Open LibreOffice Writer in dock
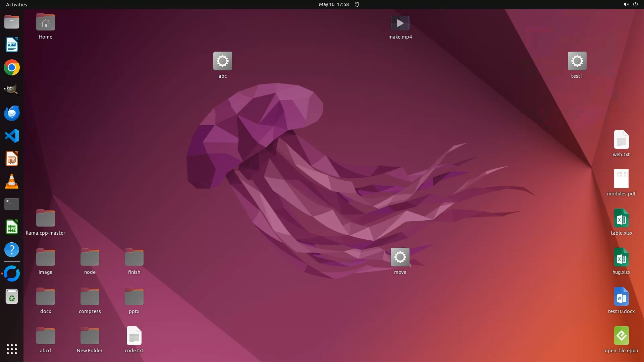Viewport: 644px width, 362px height. (12, 45)
